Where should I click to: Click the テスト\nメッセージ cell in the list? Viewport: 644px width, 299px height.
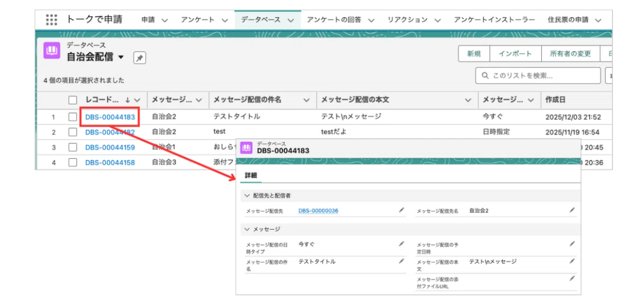click(351, 117)
